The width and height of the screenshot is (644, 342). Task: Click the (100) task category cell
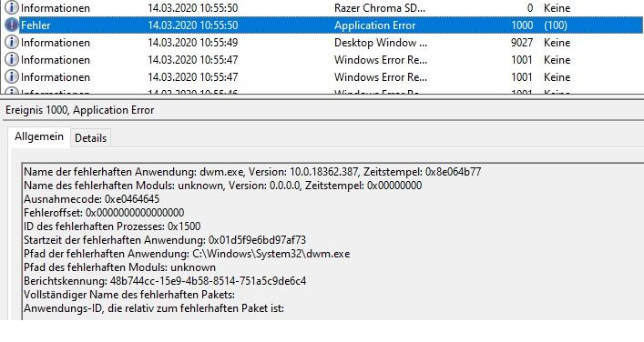click(556, 25)
